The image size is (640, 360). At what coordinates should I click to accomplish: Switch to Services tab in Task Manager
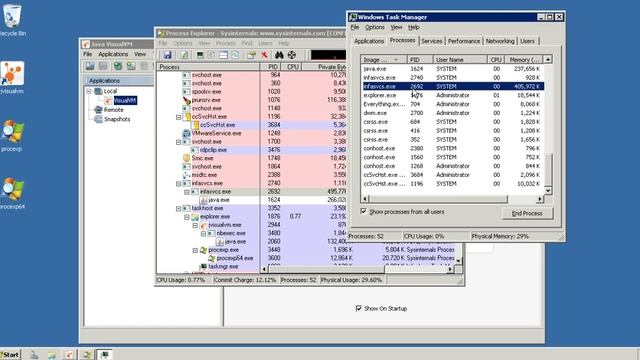point(431,41)
